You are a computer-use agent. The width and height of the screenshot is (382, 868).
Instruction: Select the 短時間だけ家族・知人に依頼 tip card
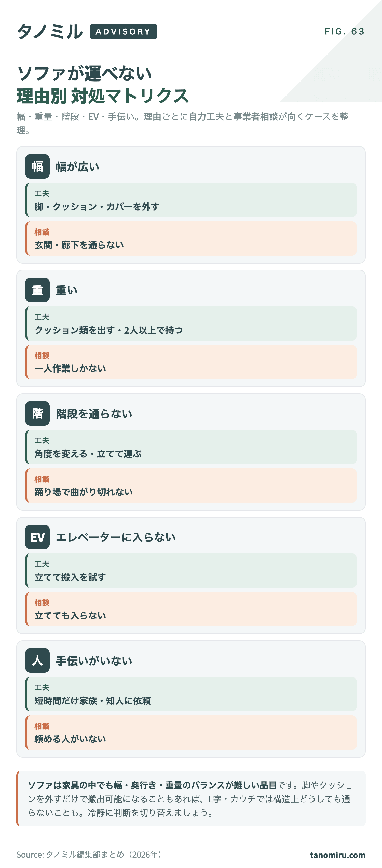pyautogui.click(x=191, y=694)
